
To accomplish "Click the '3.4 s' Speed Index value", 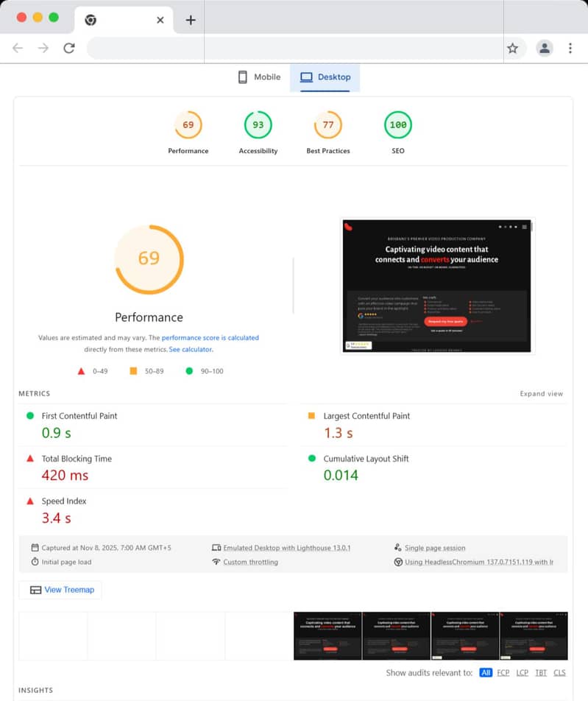I will point(56,518).
